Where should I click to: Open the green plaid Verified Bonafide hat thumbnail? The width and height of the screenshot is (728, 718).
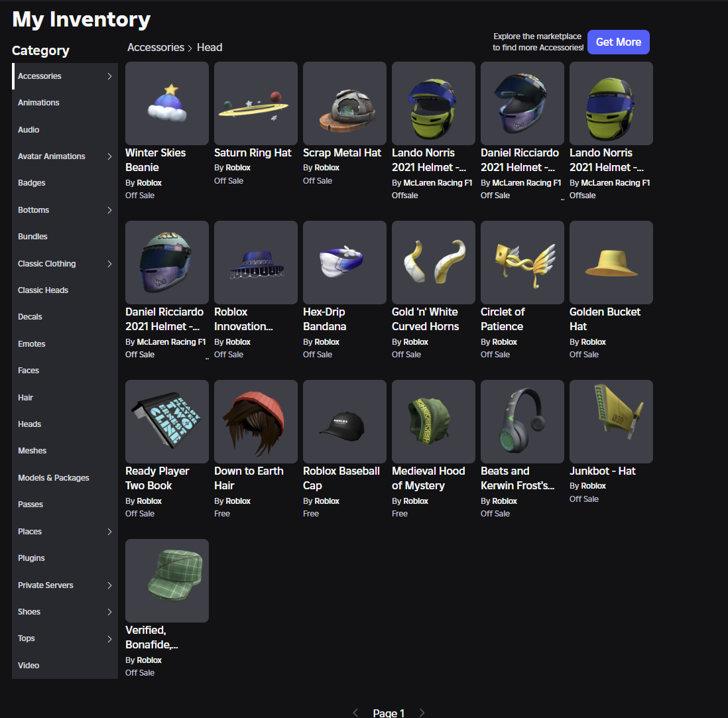point(166,581)
